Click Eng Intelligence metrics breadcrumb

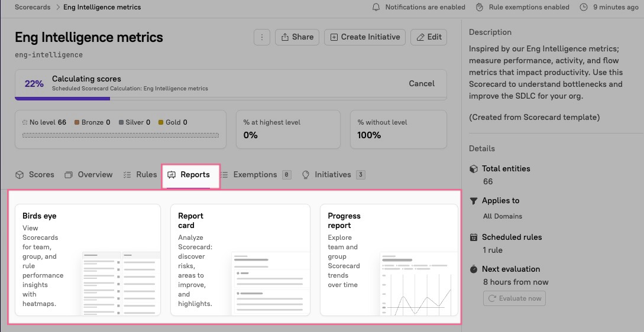[x=102, y=7]
